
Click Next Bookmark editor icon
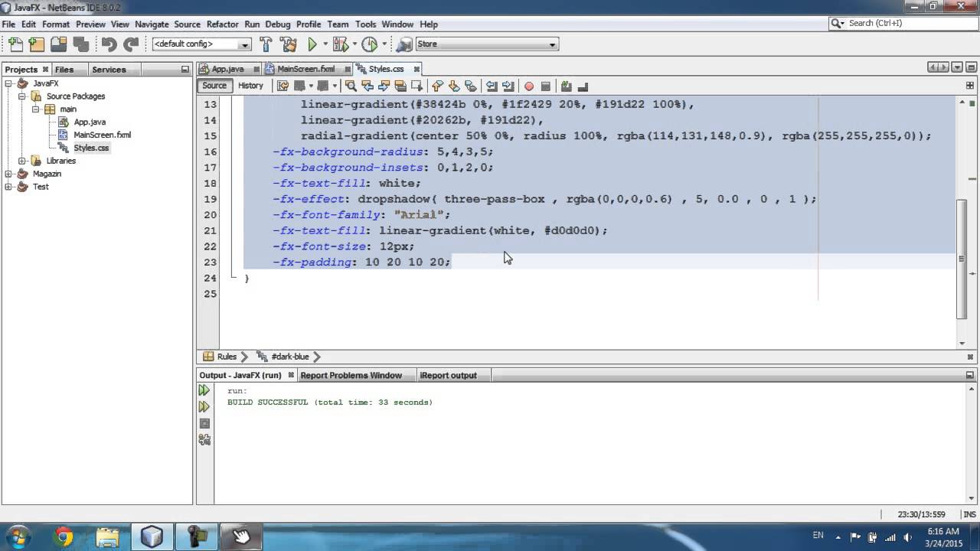(x=454, y=86)
